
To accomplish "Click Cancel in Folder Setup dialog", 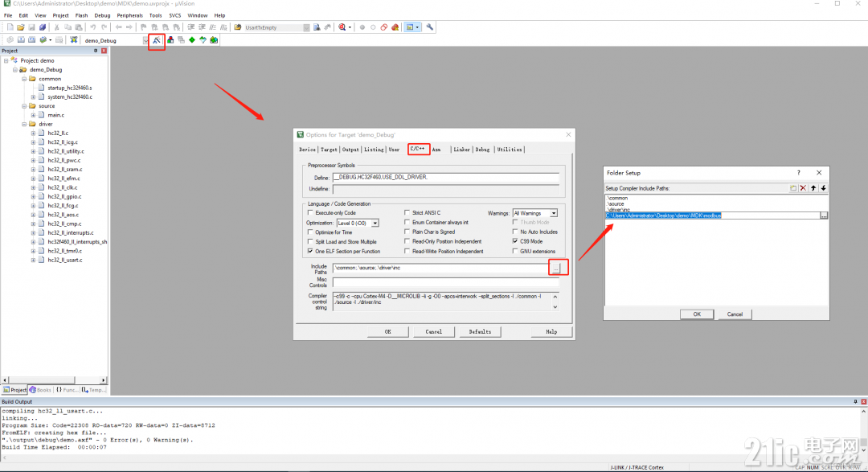I will point(735,314).
